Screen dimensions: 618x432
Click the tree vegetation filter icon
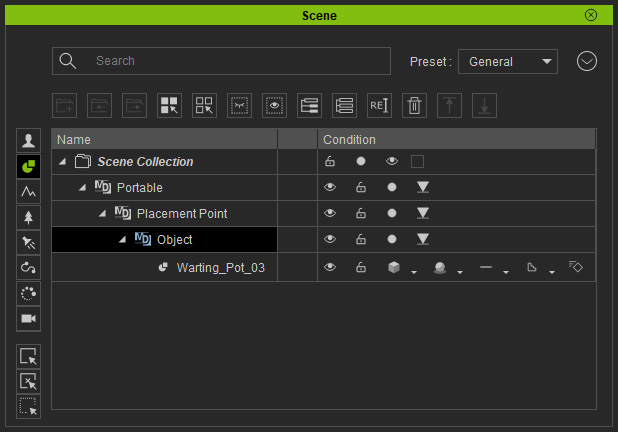pos(28,217)
